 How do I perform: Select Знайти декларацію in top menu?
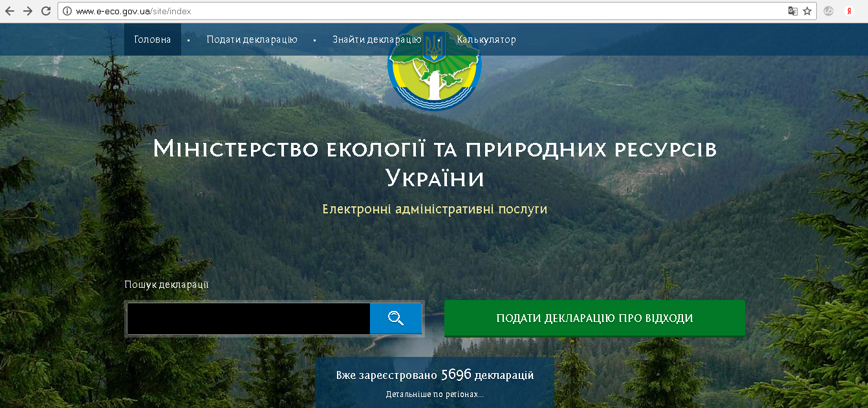(376, 39)
